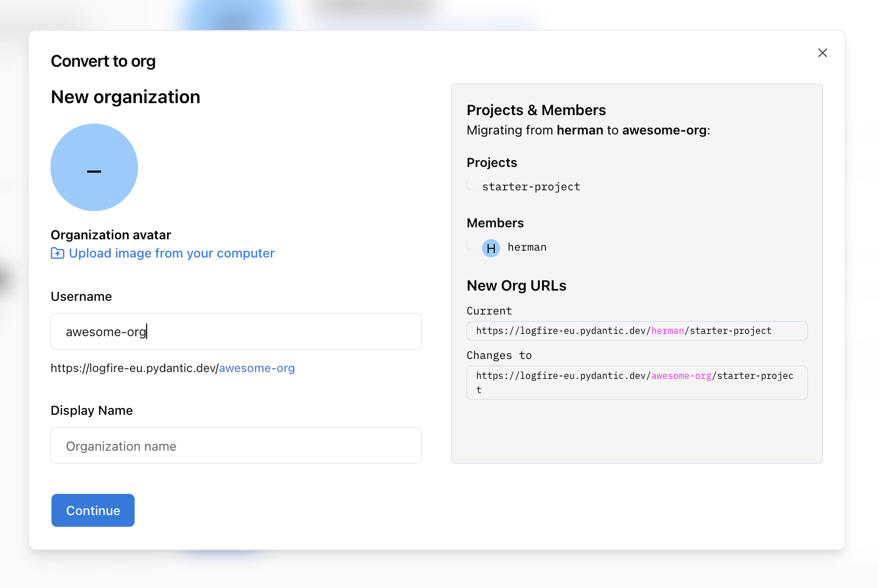Screen dimensions: 878x588
Task: Open the Upload image from your computer link
Action: point(171,253)
